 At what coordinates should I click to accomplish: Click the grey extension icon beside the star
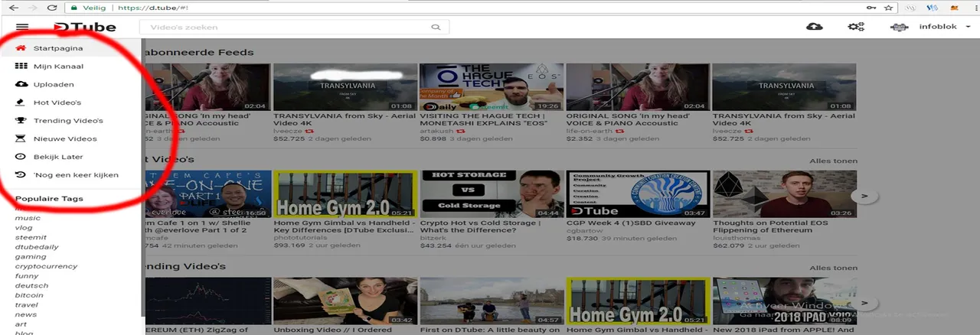(x=911, y=8)
